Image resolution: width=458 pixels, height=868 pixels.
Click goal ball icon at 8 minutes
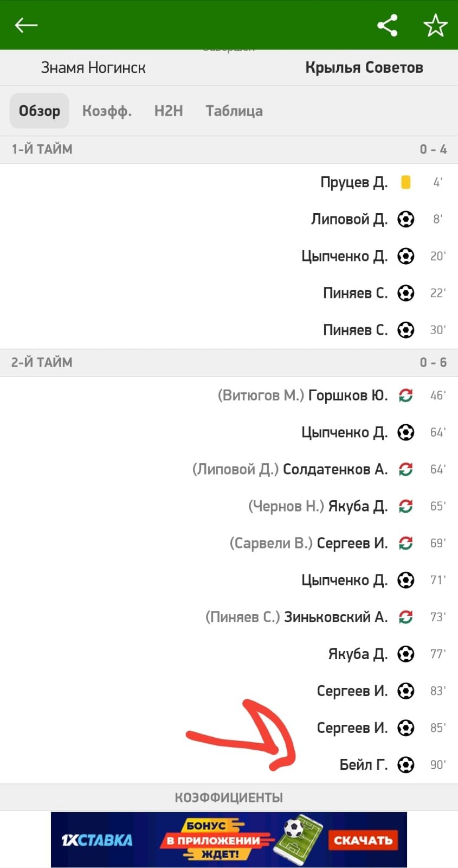(405, 219)
